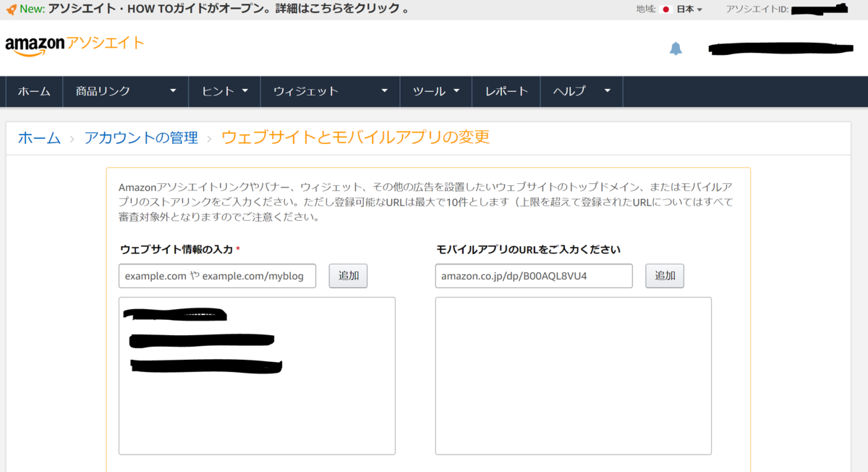Select ホーム in the navigation bar
Viewport: 868px width, 472px height.
33,91
